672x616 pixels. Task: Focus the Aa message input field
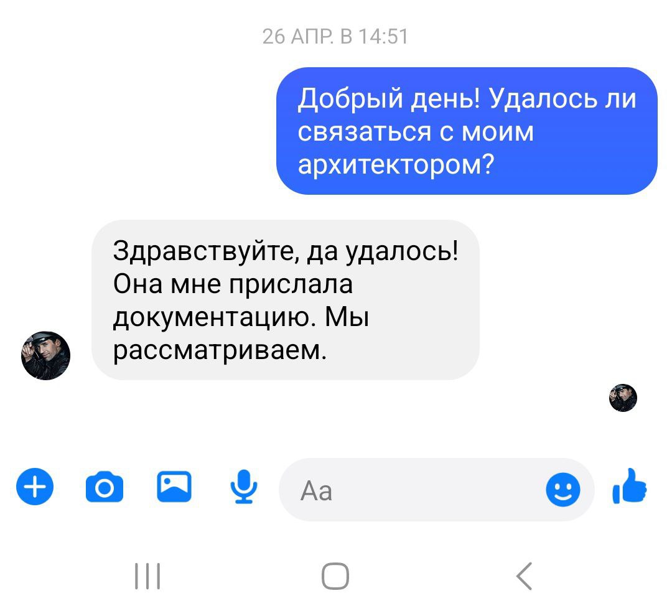pos(436,490)
